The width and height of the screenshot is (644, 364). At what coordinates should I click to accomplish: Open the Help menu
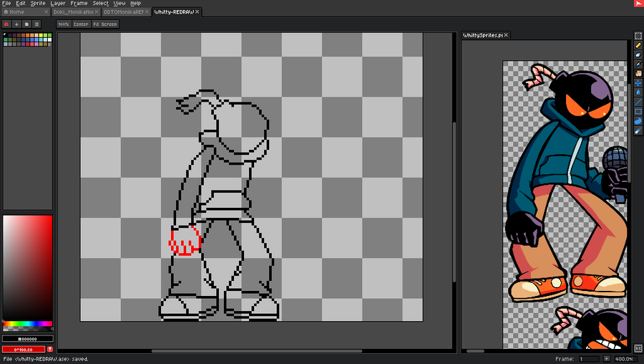pos(135,4)
